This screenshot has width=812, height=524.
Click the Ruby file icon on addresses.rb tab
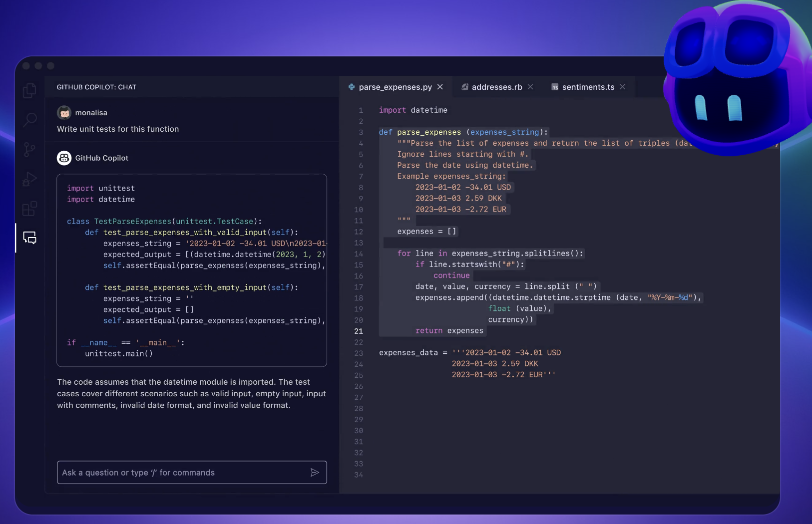465,87
